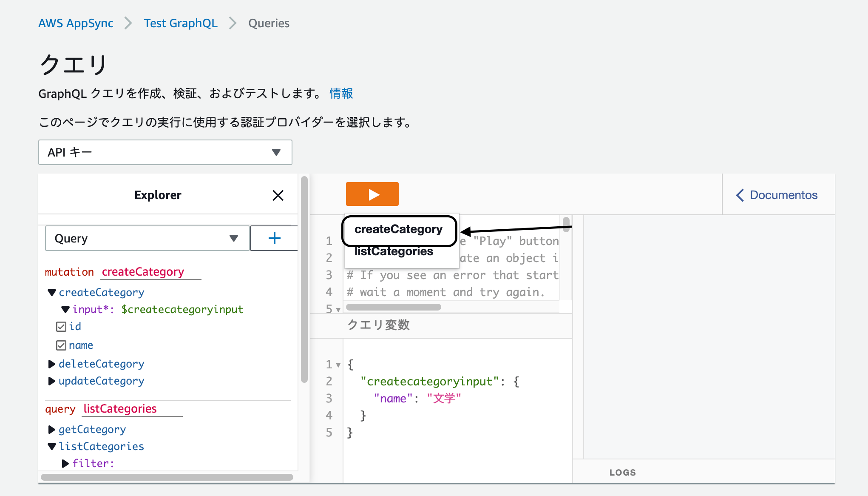The height and width of the screenshot is (496, 868).
Task: Go to Test GraphQL breadcrumb
Action: point(181,23)
